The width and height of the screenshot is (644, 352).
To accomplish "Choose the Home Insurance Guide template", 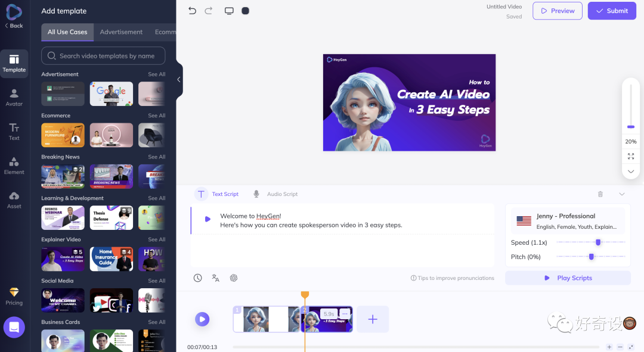I will (112, 259).
